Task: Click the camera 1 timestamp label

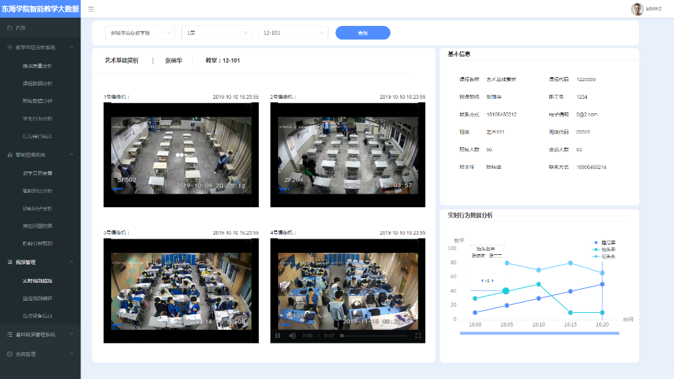Action: coord(236,97)
